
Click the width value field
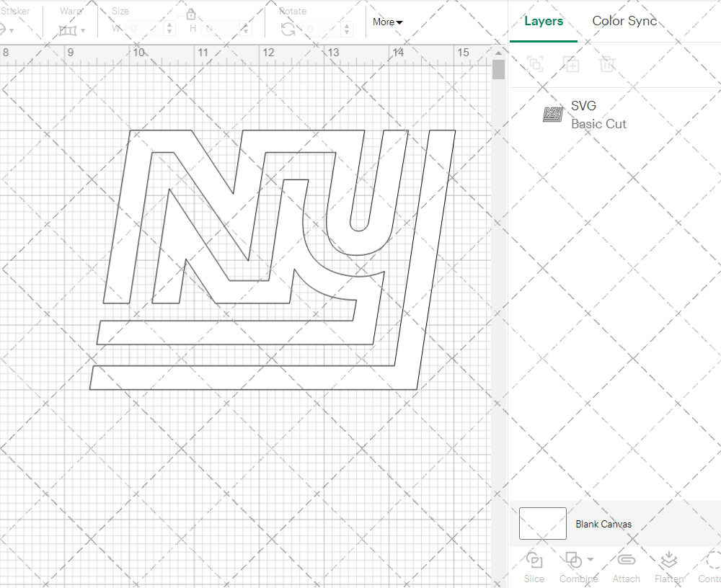click(x=145, y=29)
